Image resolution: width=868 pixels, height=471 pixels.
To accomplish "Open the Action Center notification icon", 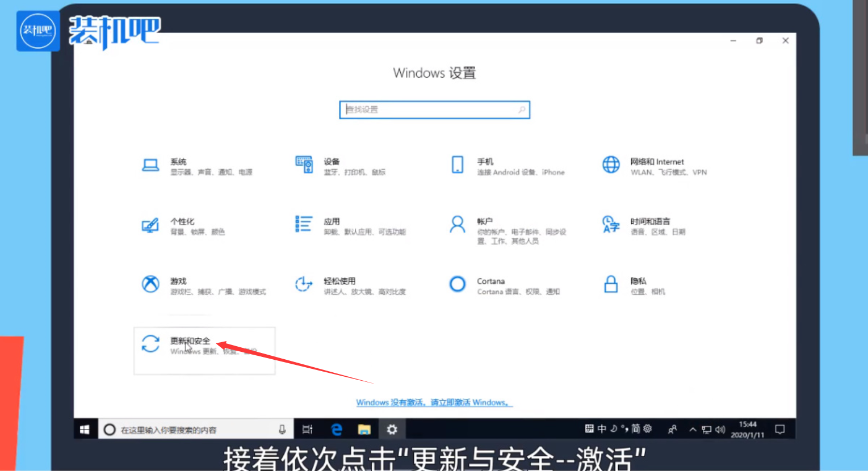I will click(x=780, y=430).
